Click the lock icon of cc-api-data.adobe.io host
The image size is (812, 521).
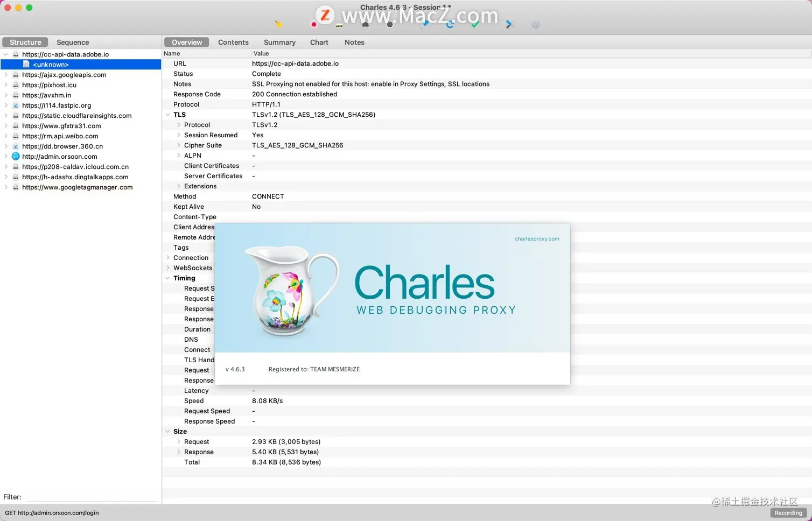pos(16,54)
